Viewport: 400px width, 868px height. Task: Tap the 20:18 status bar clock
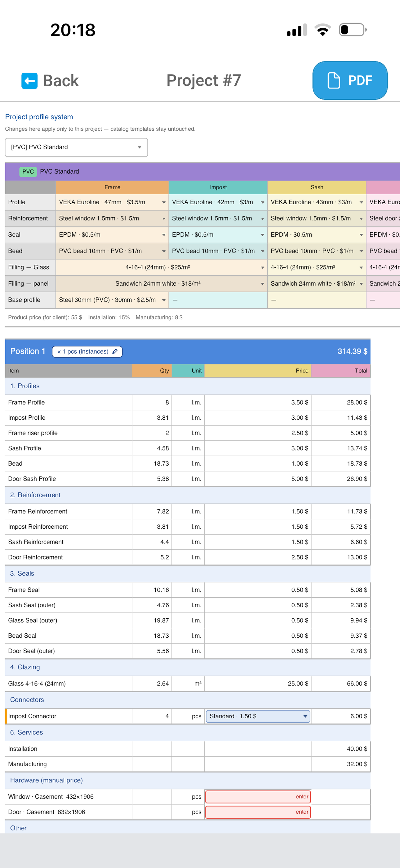coord(73,30)
